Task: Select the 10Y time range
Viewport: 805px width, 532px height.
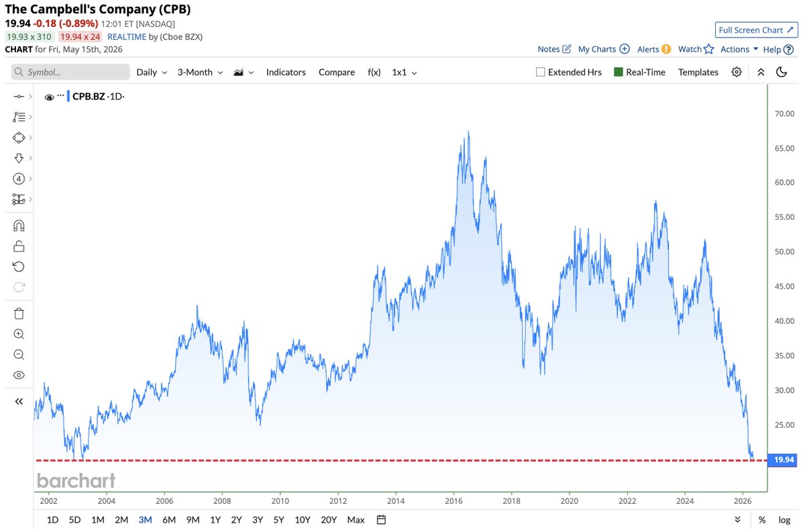Action: point(303,519)
